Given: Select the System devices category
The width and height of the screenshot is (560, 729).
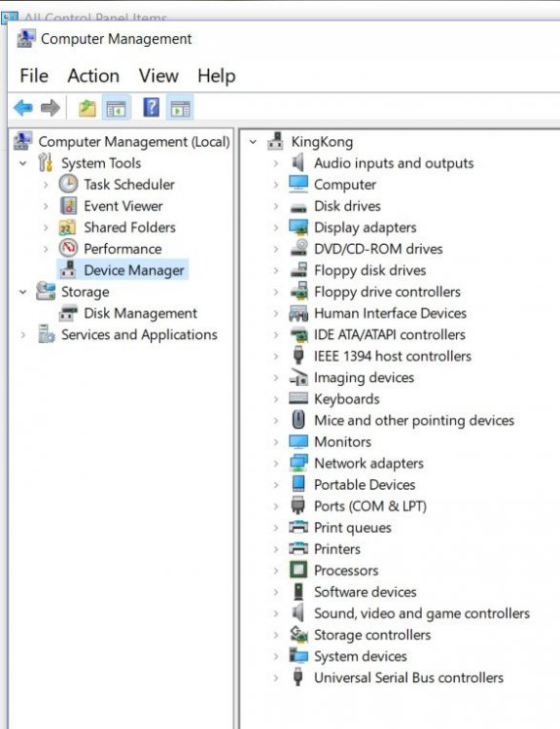Looking at the screenshot, I should click(360, 656).
